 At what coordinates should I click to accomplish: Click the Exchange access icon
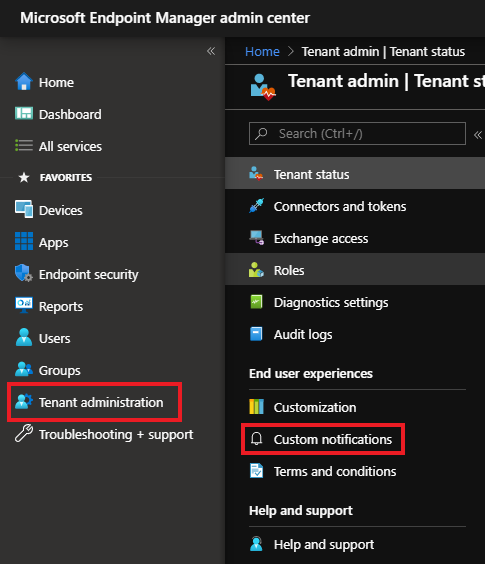tap(257, 238)
